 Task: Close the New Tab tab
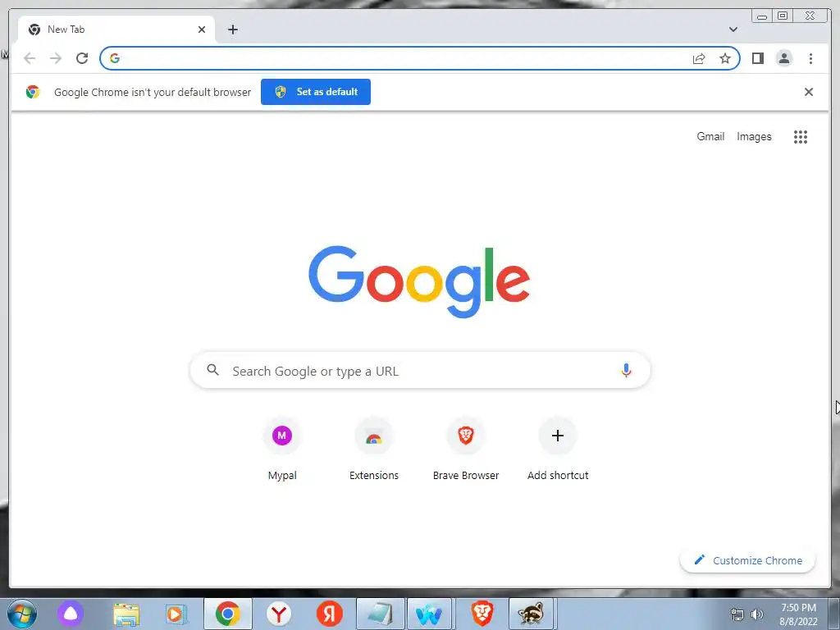(x=202, y=30)
